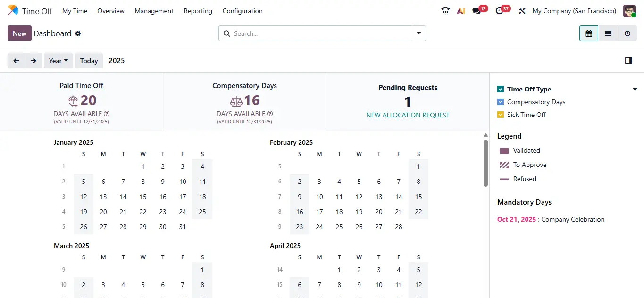The height and width of the screenshot is (298, 644).
Task: Open the Time Off app home icon
Action: 13,11
